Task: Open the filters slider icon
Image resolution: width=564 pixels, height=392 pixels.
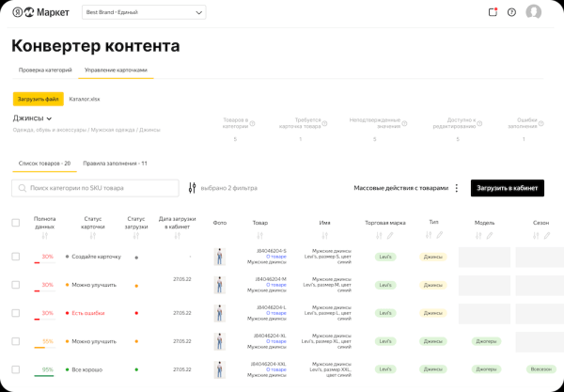Action: 193,188
